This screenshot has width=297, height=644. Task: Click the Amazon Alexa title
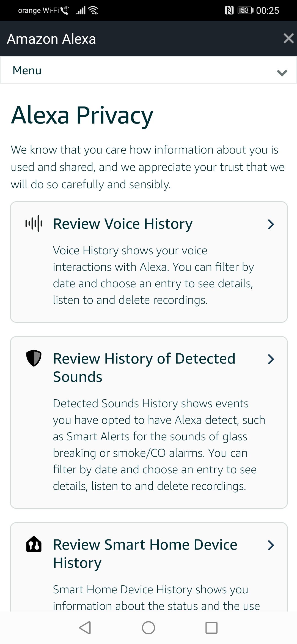pyautogui.click(x=51, y=39)
